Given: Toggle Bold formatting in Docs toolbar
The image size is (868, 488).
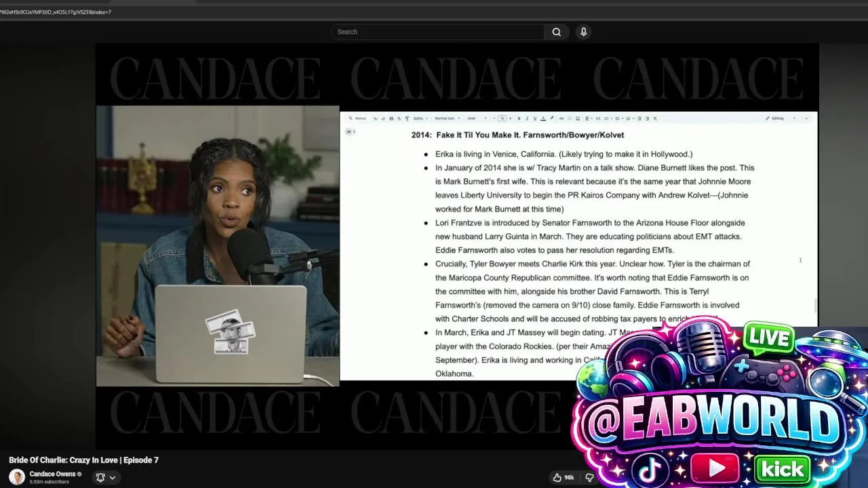Looking at the screenshot, I should [519, 119].
